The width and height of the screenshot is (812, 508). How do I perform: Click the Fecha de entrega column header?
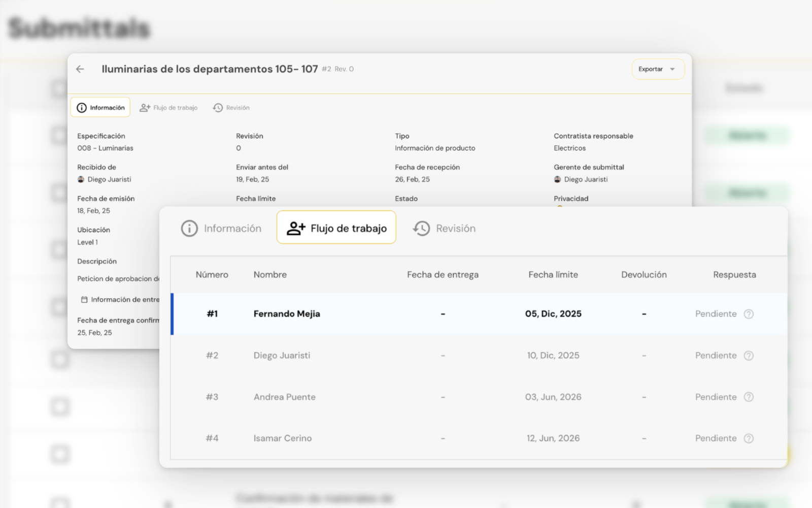click(x=443, y=275)
